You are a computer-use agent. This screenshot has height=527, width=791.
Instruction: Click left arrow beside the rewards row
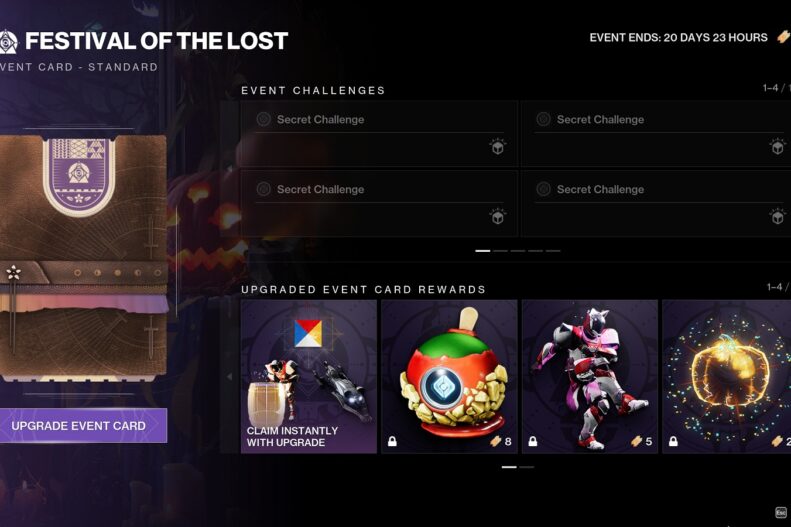coord(230,377)
